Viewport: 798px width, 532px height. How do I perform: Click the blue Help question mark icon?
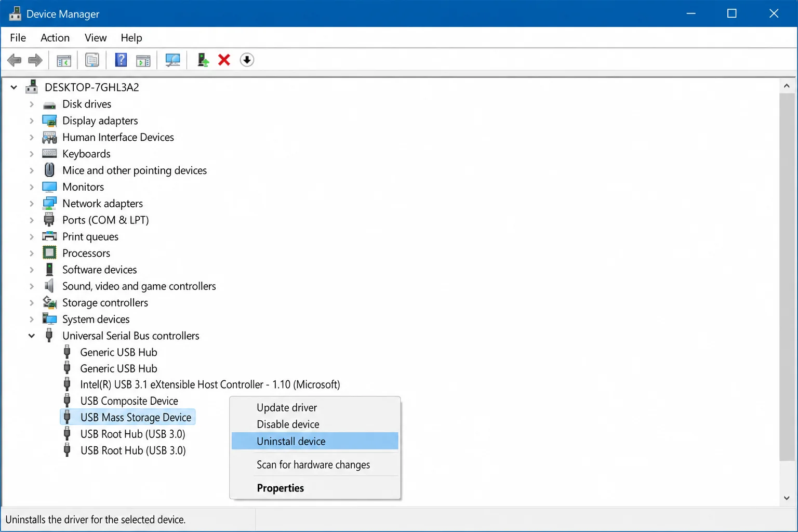tap(121, 60)
